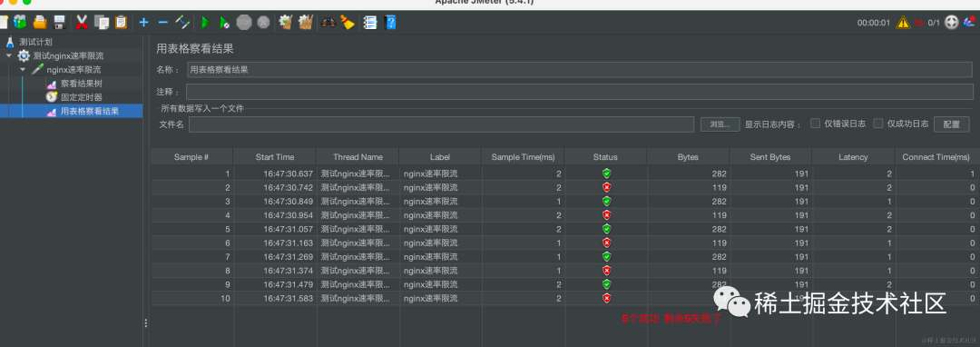Click the 文件名 filename input field
Viewport: 980px width, 347px height.
(441, 124)
